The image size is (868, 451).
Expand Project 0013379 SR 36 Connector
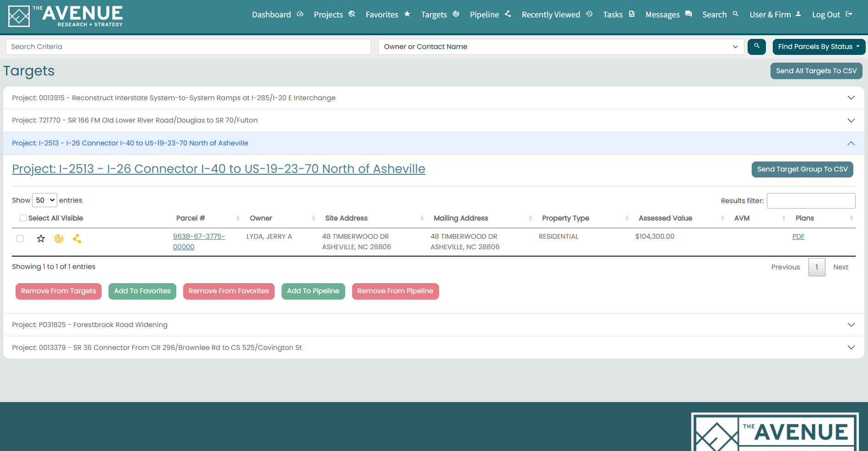pyautogui.click(x=434, y=348)
